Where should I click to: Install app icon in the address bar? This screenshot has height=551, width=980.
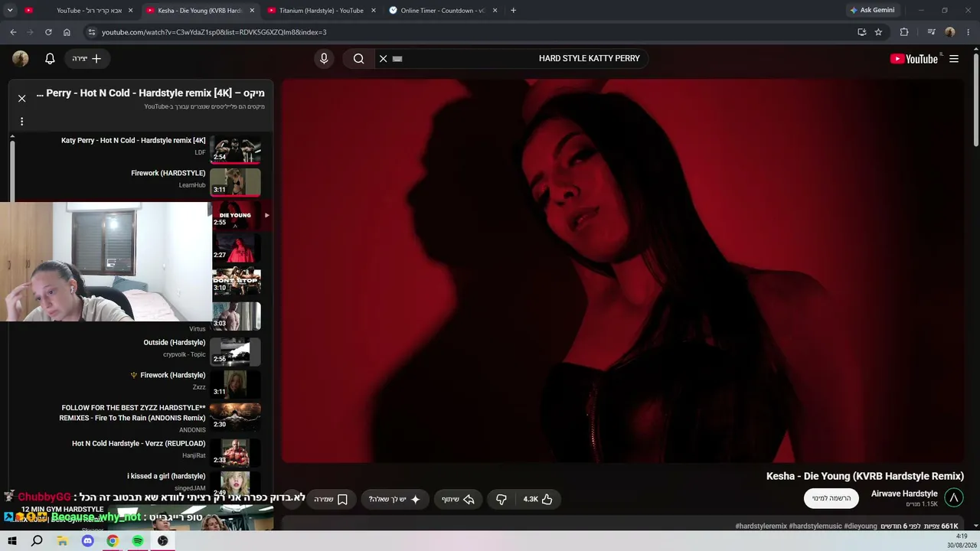click(862, 32)
